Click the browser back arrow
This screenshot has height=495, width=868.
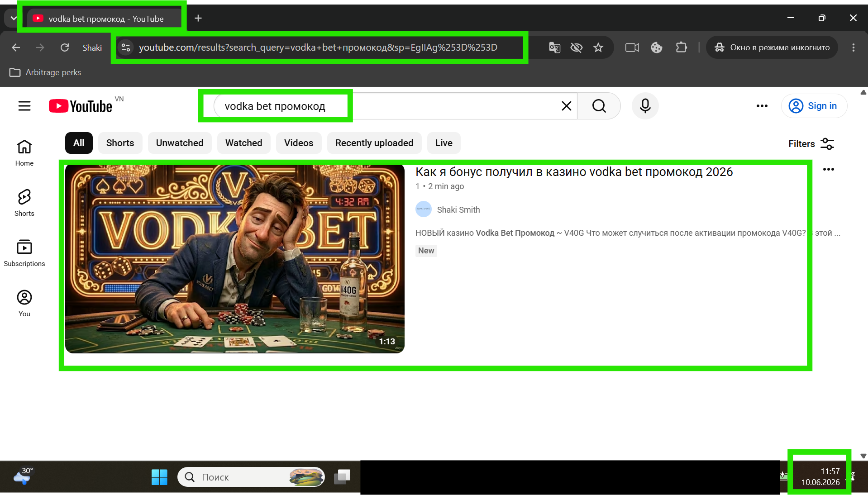(16, 48)
